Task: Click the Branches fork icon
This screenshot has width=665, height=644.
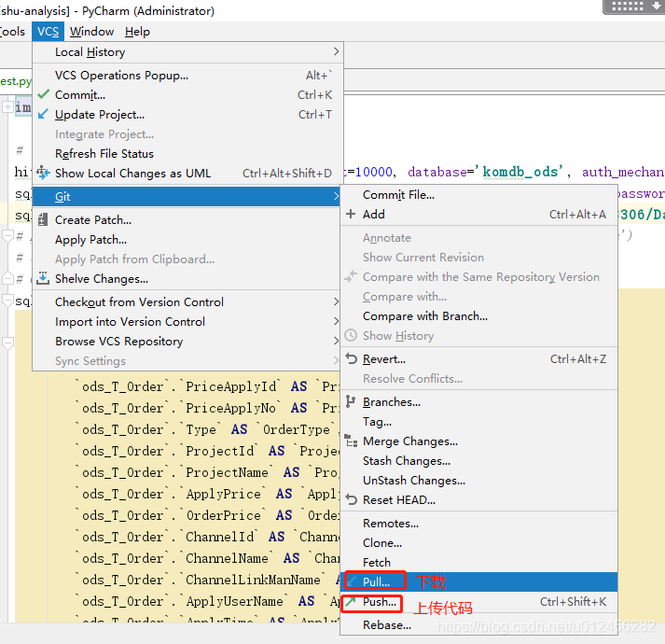Action: 351,401
